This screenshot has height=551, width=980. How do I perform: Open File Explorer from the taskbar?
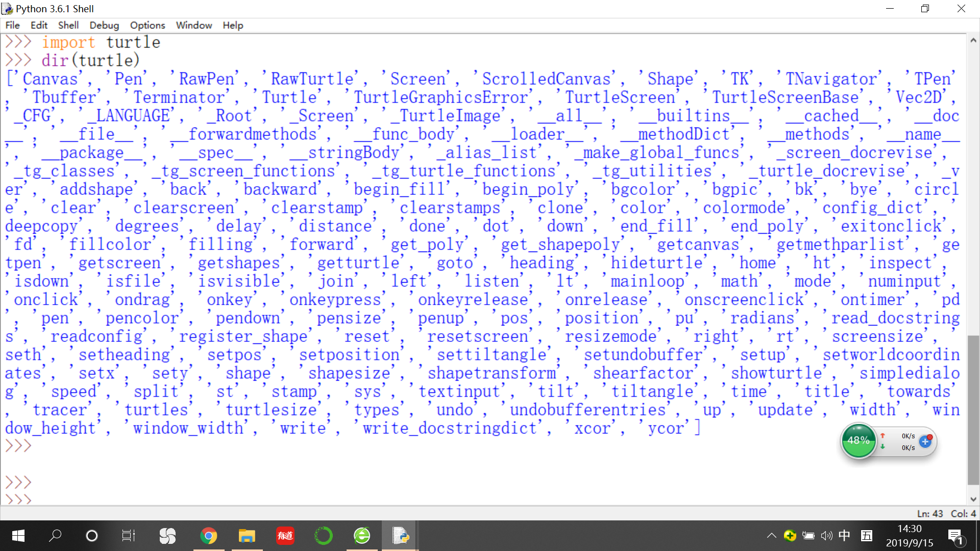247,536
